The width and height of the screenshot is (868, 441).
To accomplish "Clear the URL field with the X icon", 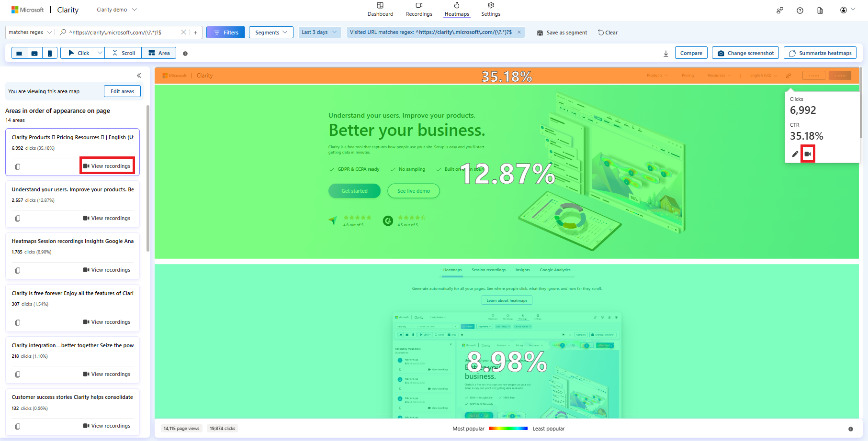I will [x=183, y=33].
